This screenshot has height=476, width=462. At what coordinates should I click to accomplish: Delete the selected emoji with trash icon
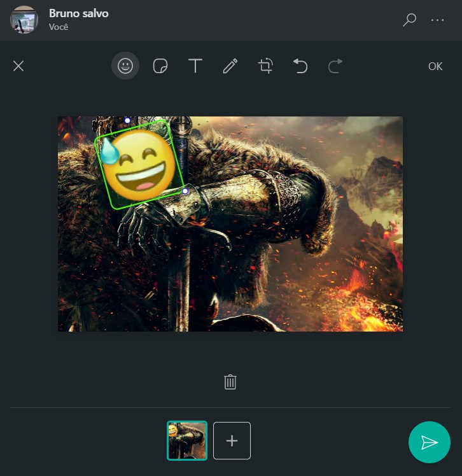click(x=230, y=382)
